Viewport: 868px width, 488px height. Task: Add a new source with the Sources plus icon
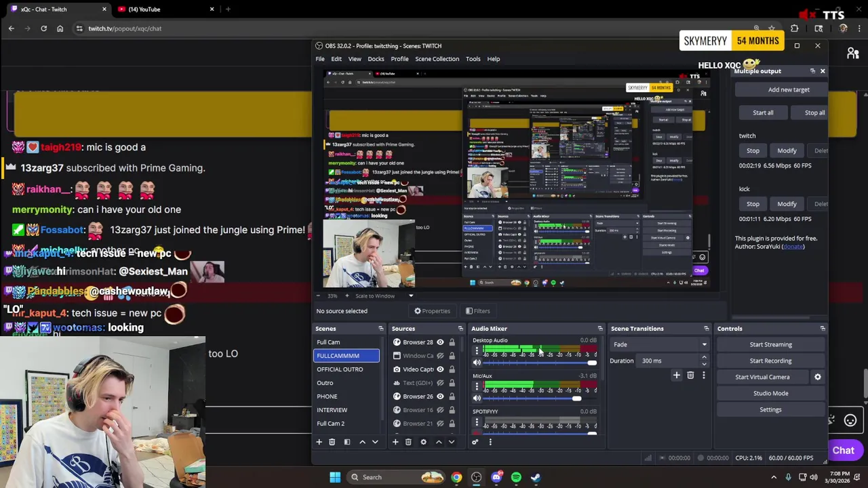(395, 442)
